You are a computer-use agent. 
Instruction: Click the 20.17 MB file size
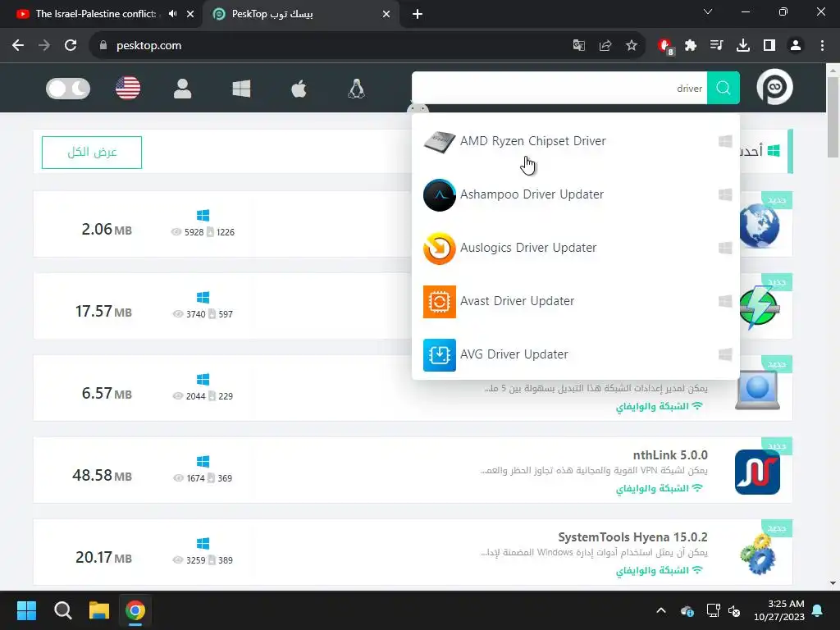[x=103, y=557]
